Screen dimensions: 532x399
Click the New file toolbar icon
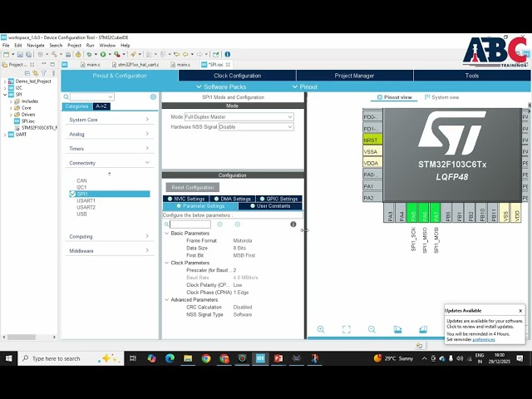click(6, 54)
